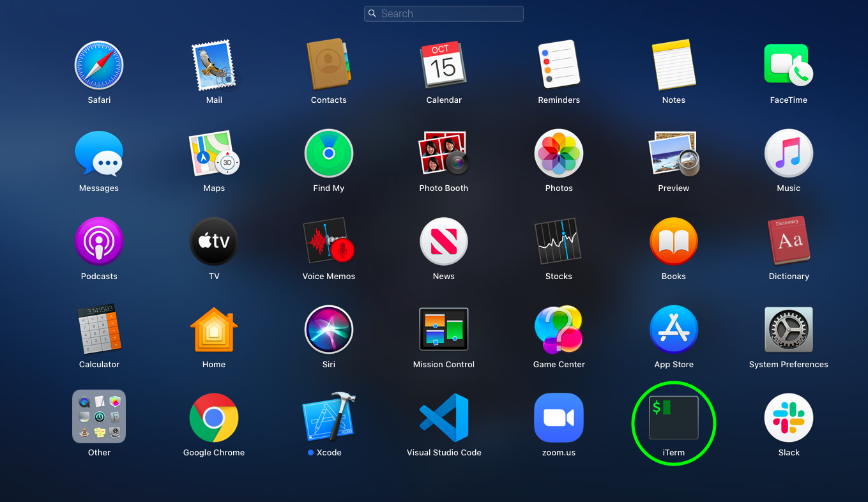Launch the iTerm app

[x=674, y=418]
